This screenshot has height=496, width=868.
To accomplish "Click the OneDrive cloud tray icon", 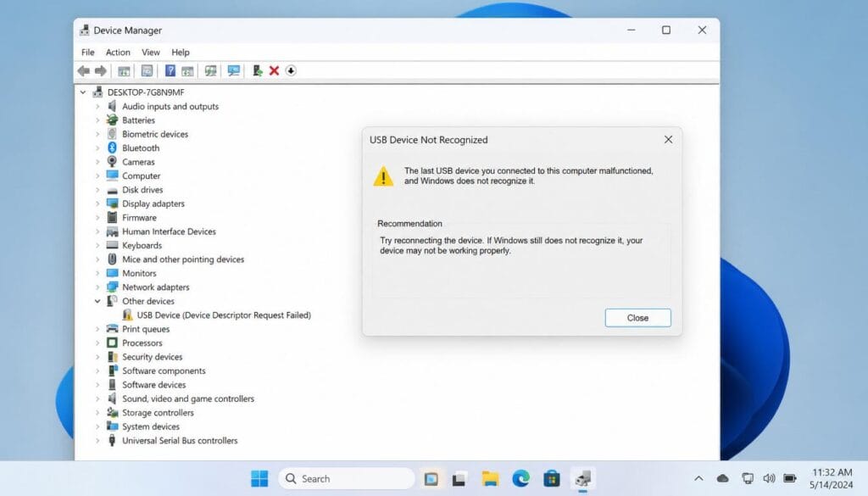I will click(722, 478).
